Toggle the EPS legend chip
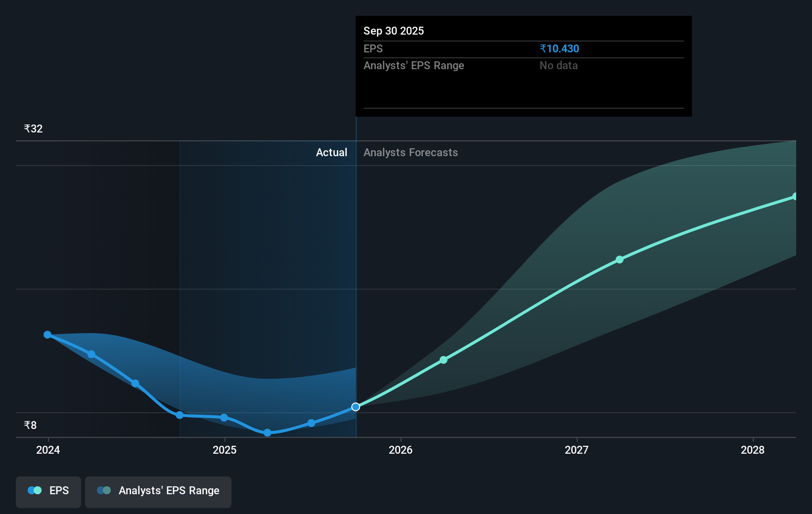This screenshot has width=812, height=514. coord(48,492)
